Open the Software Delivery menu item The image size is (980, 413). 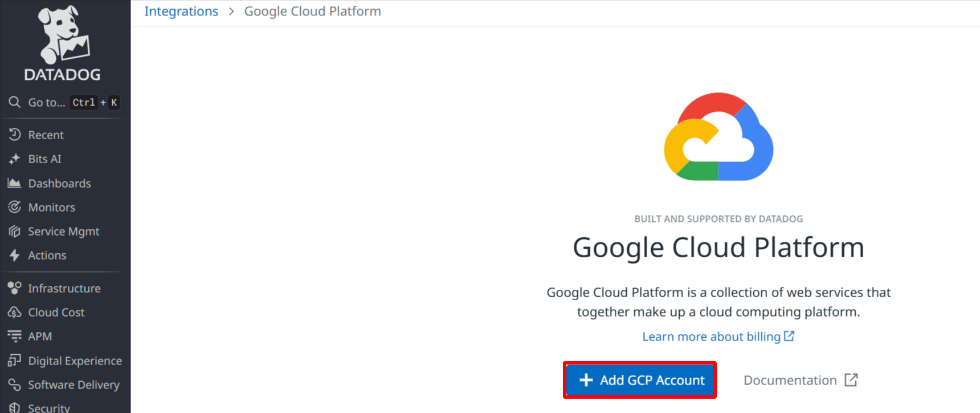[73, 385]
